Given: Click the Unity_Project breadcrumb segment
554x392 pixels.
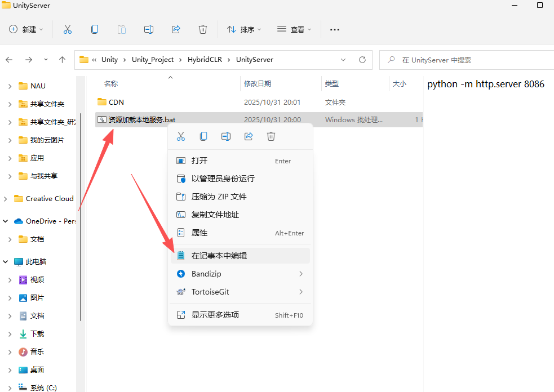Looking at the screenshot, I should click(153, 60).
